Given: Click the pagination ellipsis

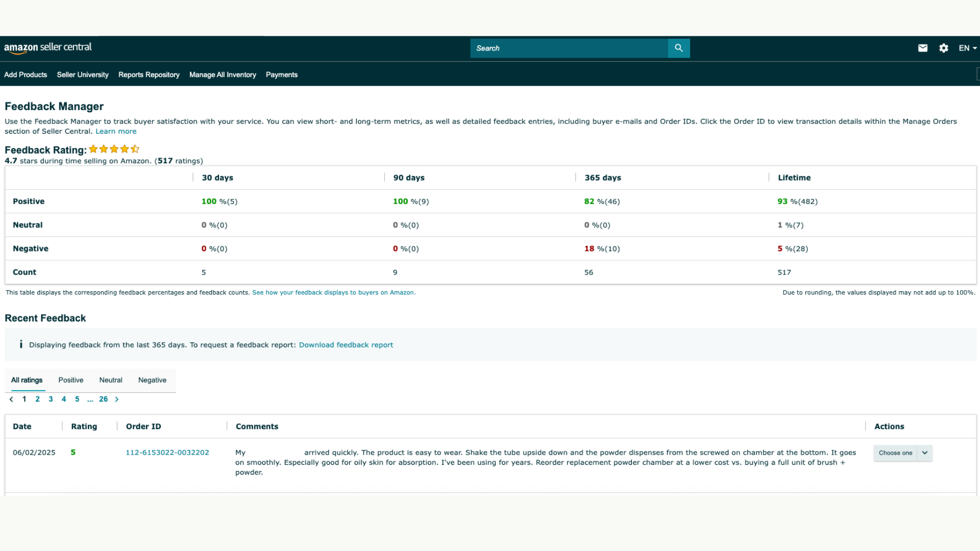Looking at the screenshot, I should coord(90,399).
